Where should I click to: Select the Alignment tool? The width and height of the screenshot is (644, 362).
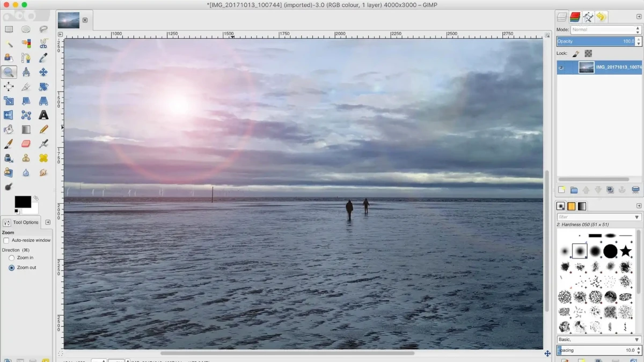tap(9, 86)
